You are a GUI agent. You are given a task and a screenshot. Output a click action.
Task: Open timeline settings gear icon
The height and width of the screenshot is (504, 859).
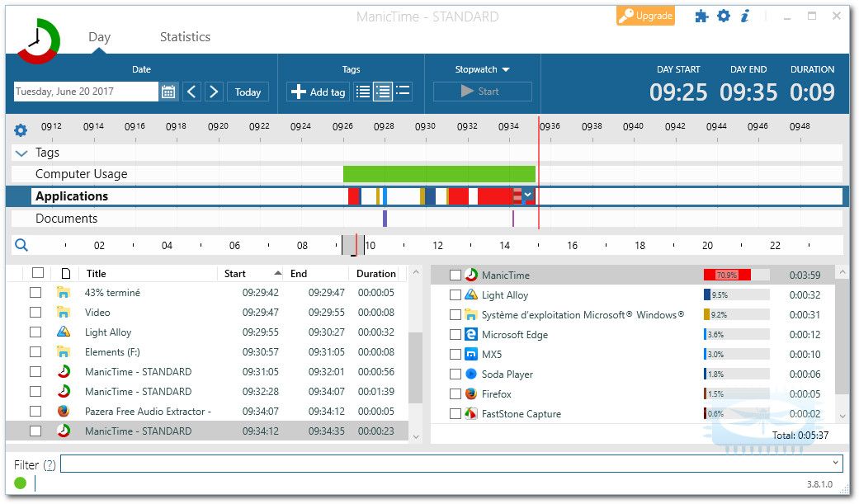[x=21, y=130]
